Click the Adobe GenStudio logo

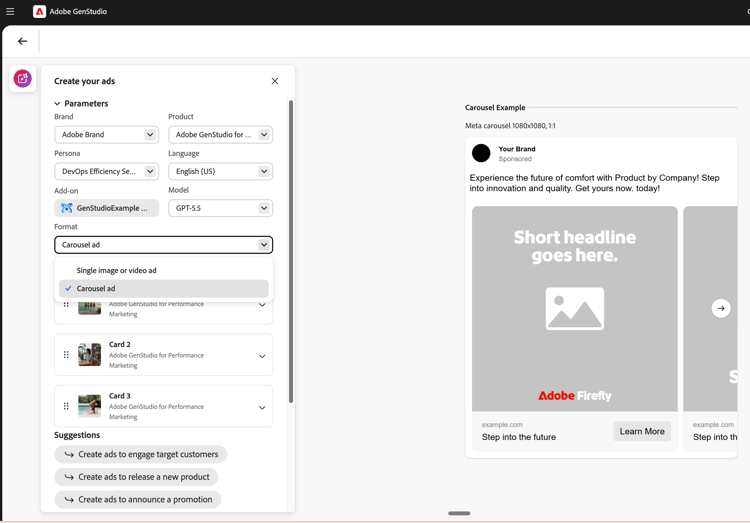[x=39, y=11]
